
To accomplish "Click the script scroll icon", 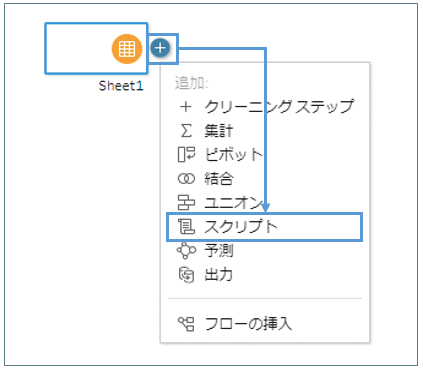I will pos(186,227).
